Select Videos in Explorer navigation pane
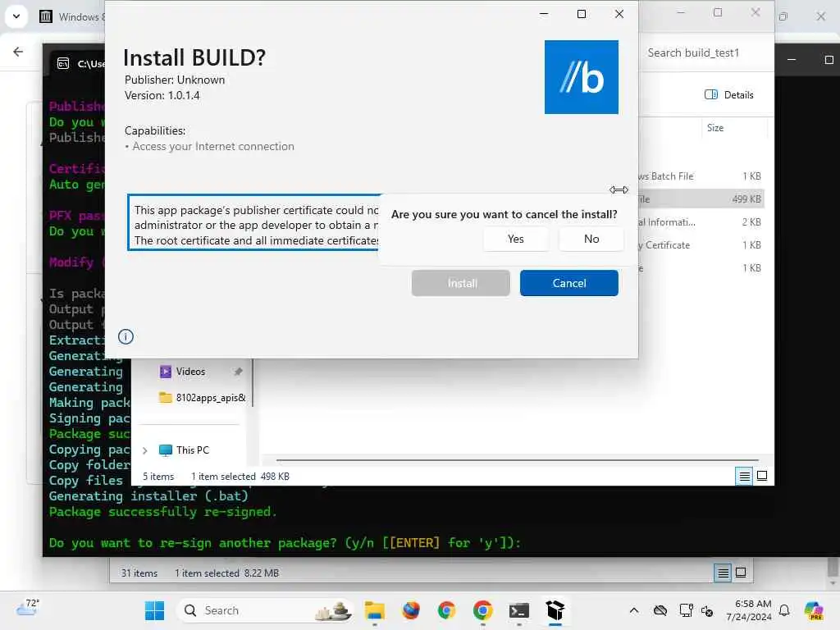The image size is (840, 630). (190, 372)
